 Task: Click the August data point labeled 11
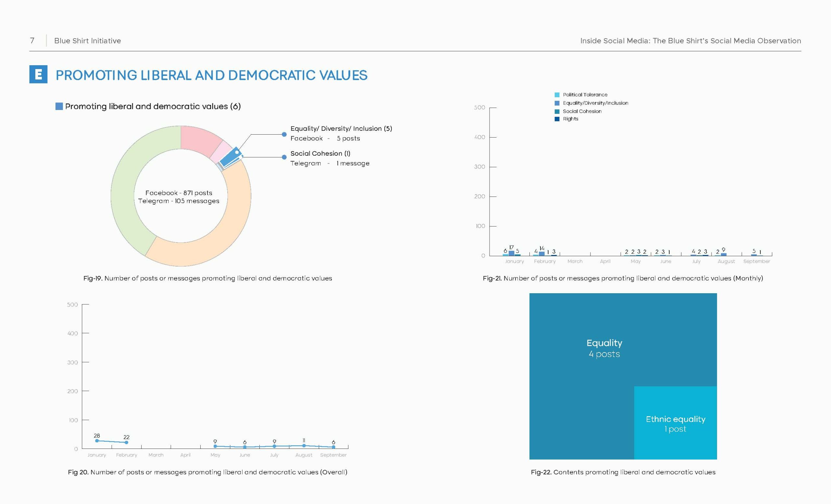point(304,445)
